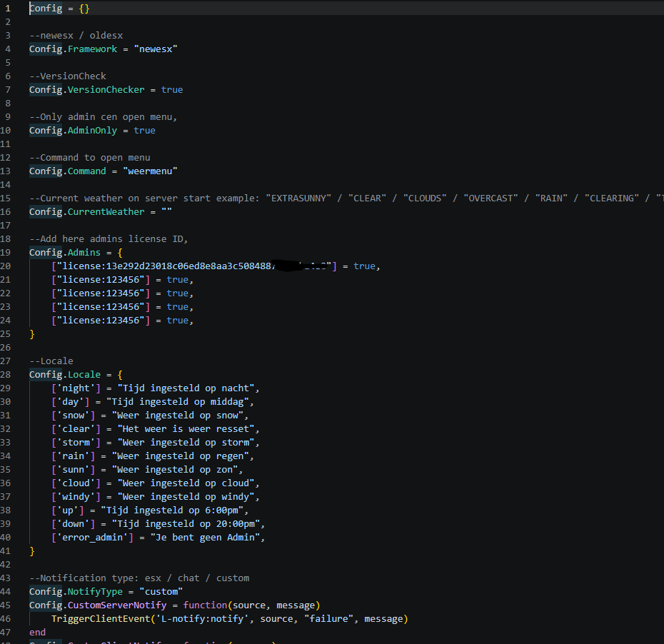The image size is (664, 644).
Task: Click the "custom" NotifyType value
Action: click(x=161, y=591)
